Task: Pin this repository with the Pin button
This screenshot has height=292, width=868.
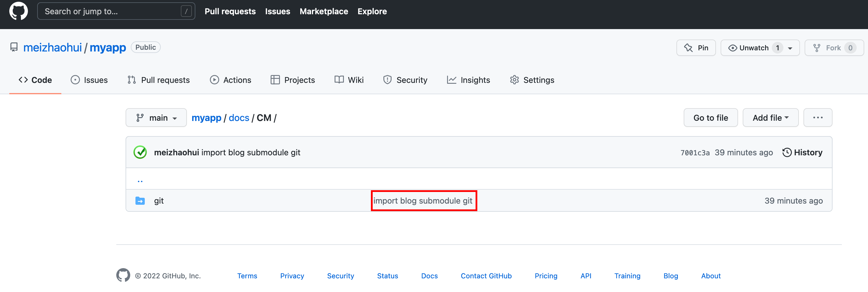Action: 696,48
